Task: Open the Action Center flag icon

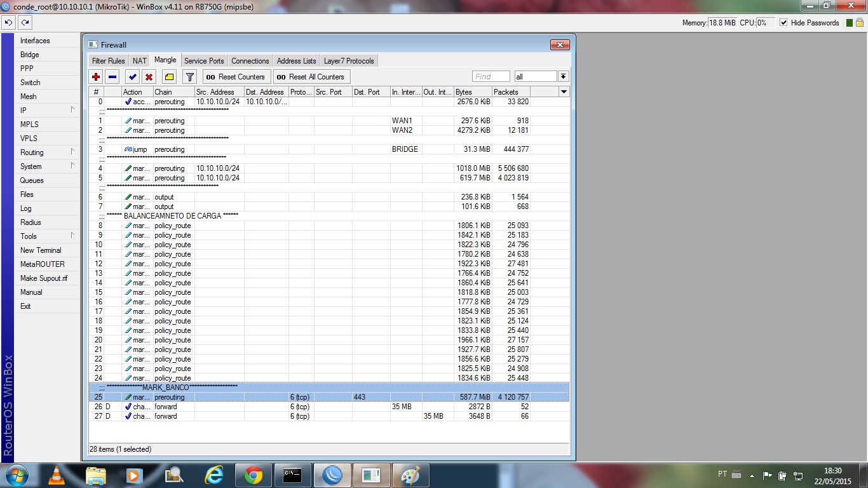Action: pos(767,475)
